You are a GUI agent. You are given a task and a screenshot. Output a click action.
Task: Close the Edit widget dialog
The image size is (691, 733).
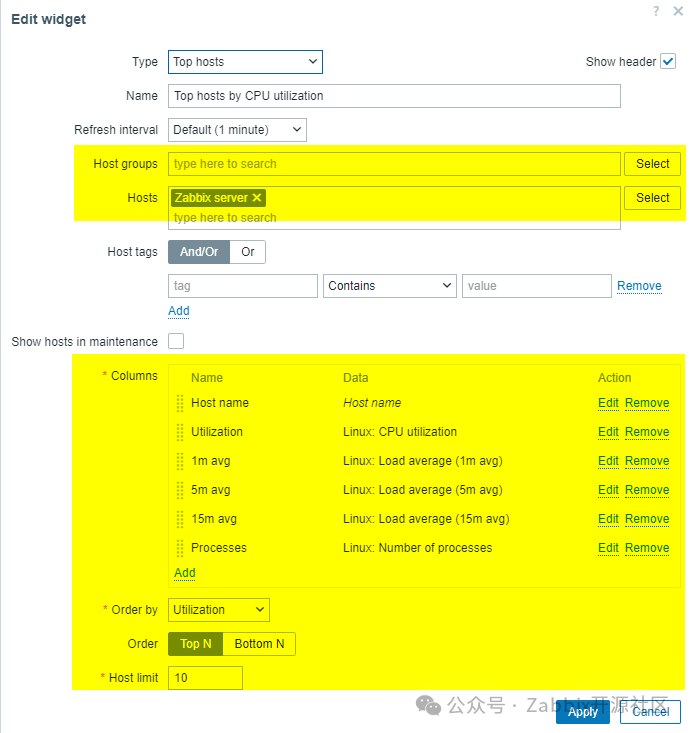[678, 11]
